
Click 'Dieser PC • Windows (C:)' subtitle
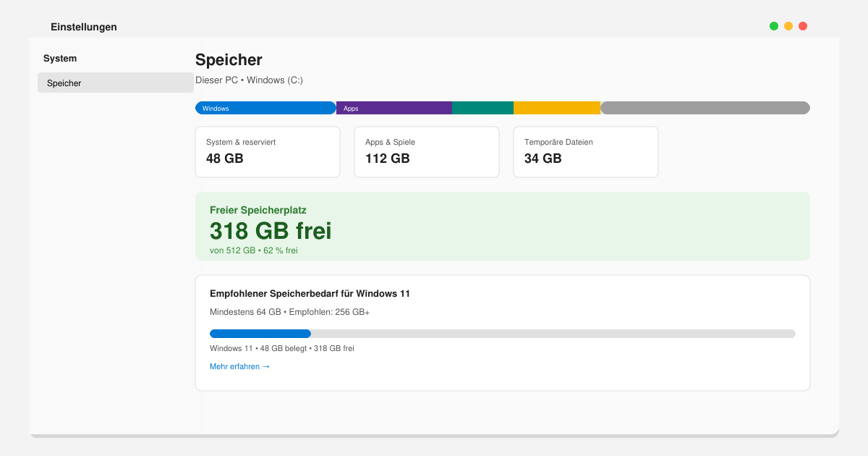coord(249,80)
